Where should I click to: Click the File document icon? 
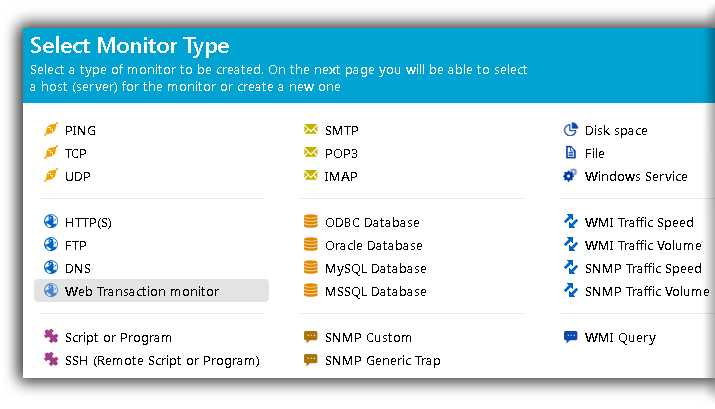click(571, 153)
